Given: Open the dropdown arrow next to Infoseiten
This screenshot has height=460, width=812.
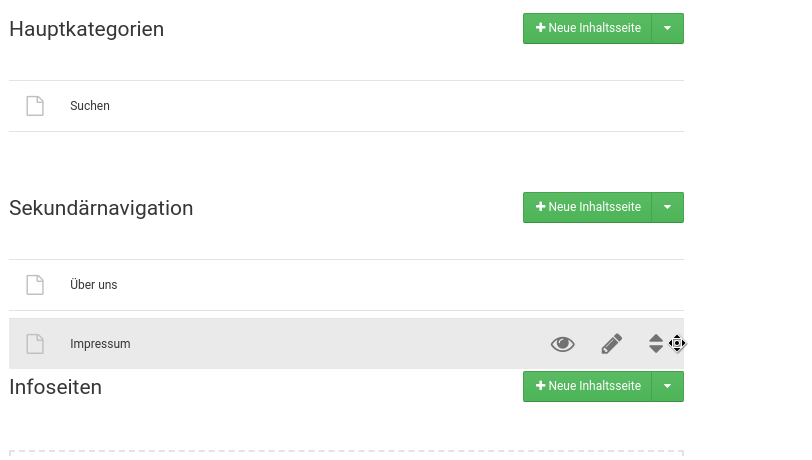Looking at the screenshot, I should point(667,386).
